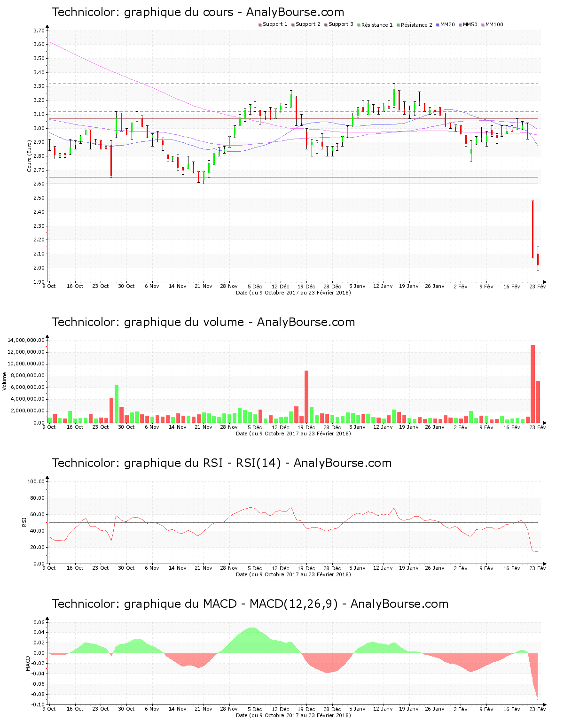Viewport: 564px width, 728px height.
Task: Click the price chart date range caption
Action: [x=293, y=293]
